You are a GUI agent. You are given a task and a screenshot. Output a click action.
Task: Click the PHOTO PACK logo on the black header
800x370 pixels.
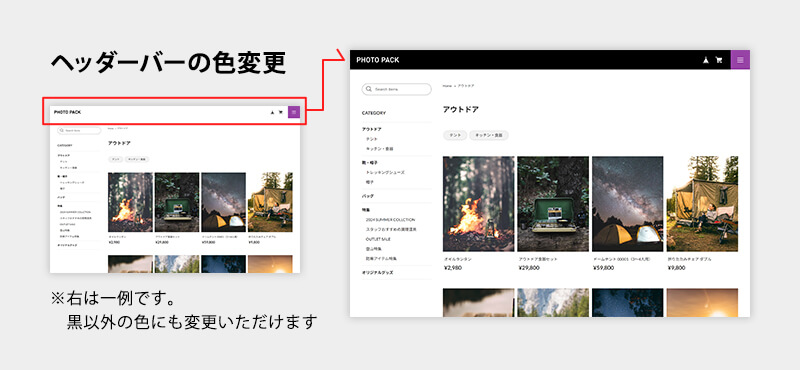pos(378,60)
